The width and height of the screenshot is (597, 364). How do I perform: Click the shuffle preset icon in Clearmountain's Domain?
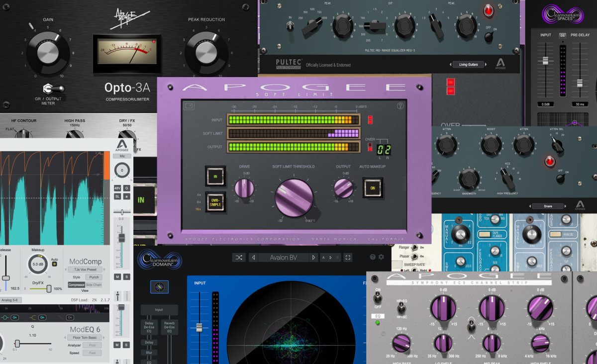(x=239, y=257)
